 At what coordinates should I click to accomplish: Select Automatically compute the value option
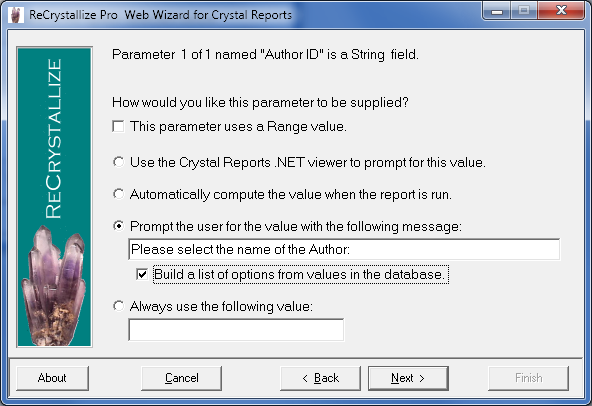[119, 194]
